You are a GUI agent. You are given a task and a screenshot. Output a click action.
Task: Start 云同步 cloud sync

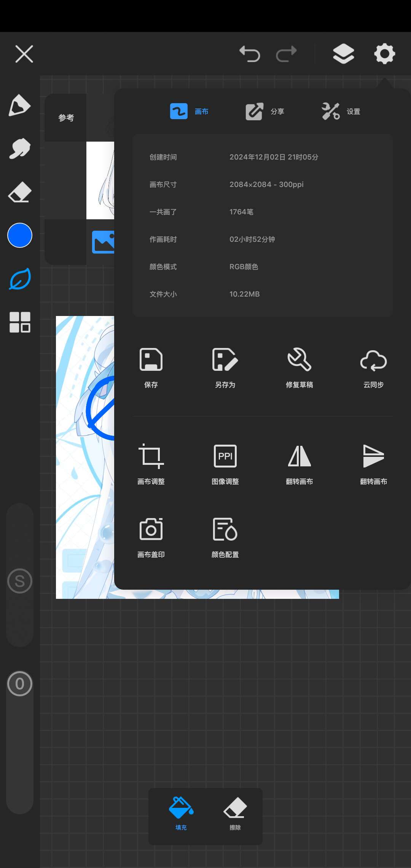(373, 367)
